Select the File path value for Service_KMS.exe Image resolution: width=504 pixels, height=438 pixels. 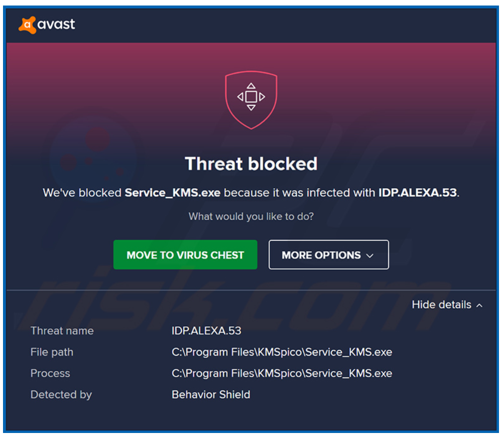click(282, 352)
